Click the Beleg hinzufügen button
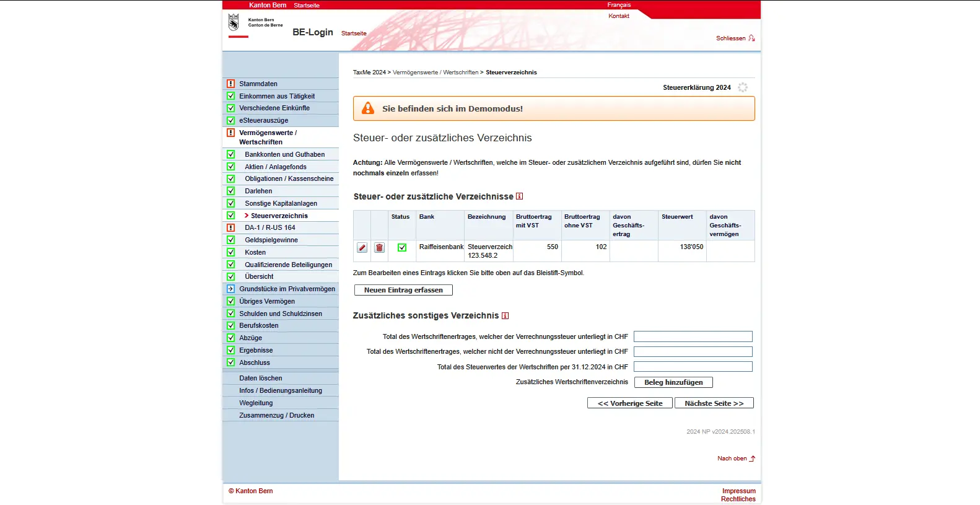Image resolution: width=980 pixels, height=505 pixels. (673, 382)
